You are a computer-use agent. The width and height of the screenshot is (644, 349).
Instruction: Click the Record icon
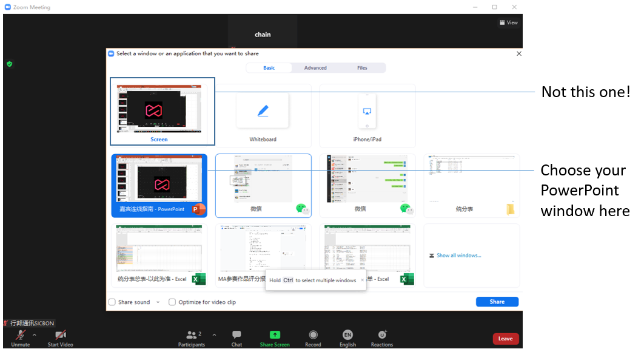[313, 335]
